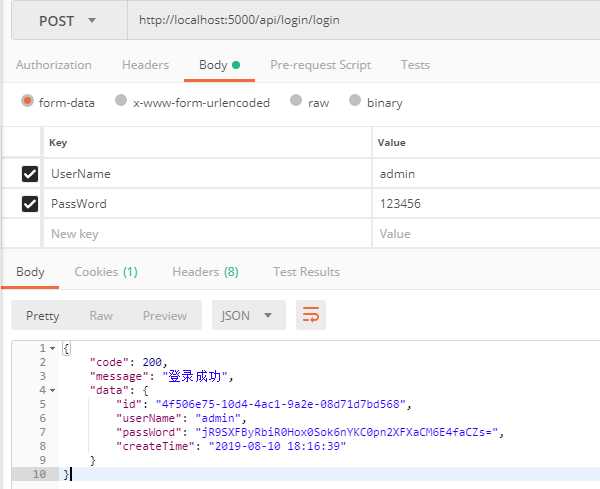Click the createTime value 2019-08-10 18:16:39

[277, 446]
